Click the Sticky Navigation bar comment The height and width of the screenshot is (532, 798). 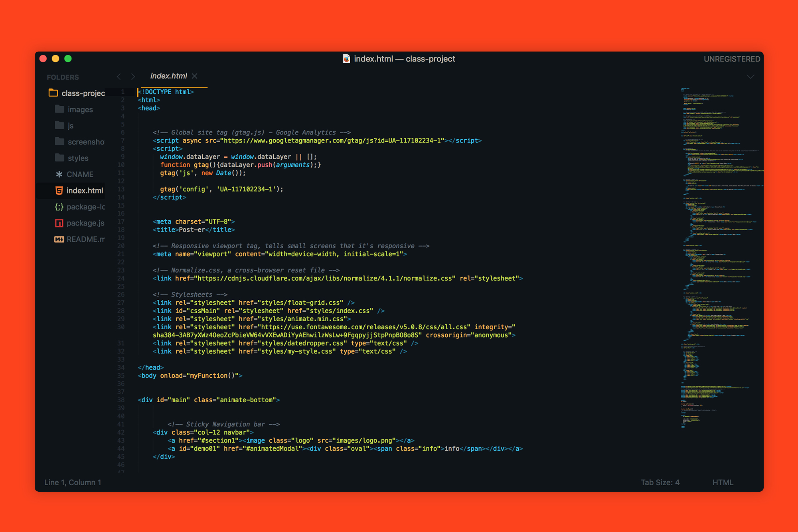pos(223,425)
